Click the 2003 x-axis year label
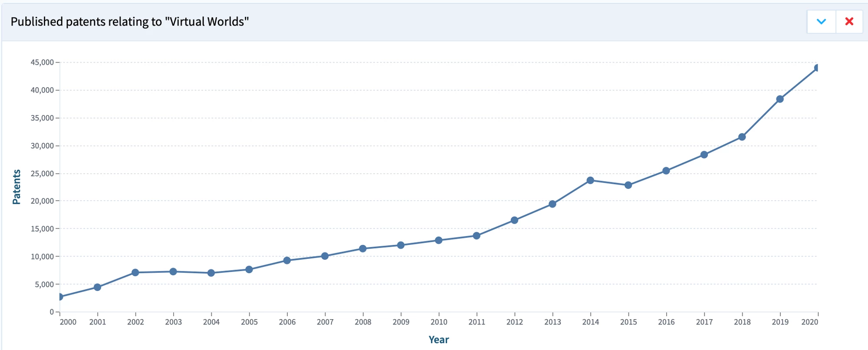 tap(173, 322)
